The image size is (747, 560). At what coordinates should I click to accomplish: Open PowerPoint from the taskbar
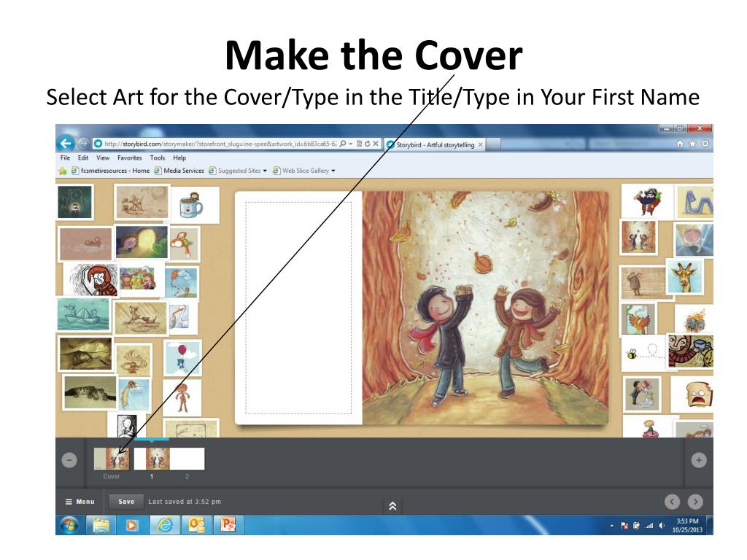click(x=228, y=525)
